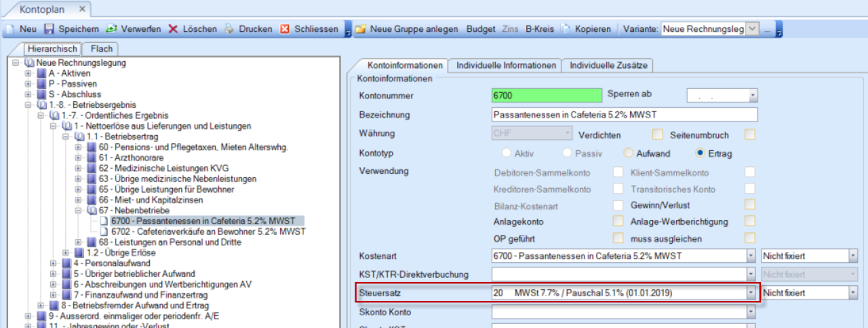
Task: Open overflow arrow at end of Variante toolbar
Action: point(779,30)
